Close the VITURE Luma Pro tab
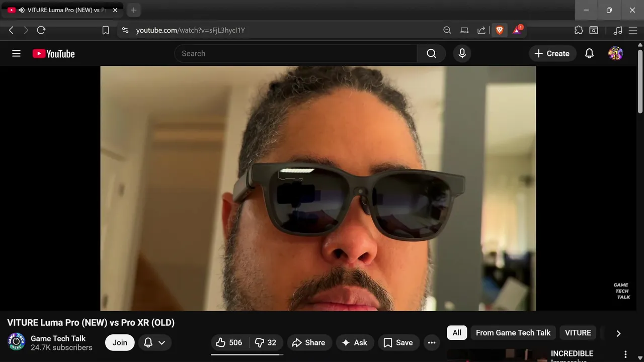The height and width of the screenshot is (362, 644). pos(115,10)
